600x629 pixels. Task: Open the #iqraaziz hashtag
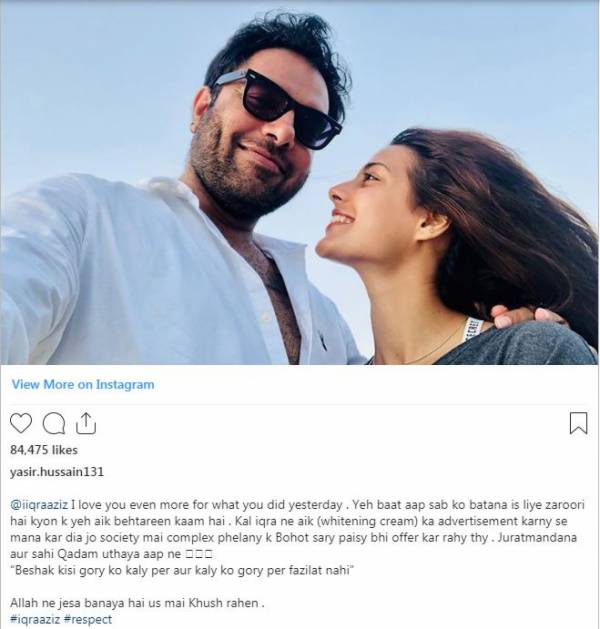pyautogui.click(x=35, y=619)
